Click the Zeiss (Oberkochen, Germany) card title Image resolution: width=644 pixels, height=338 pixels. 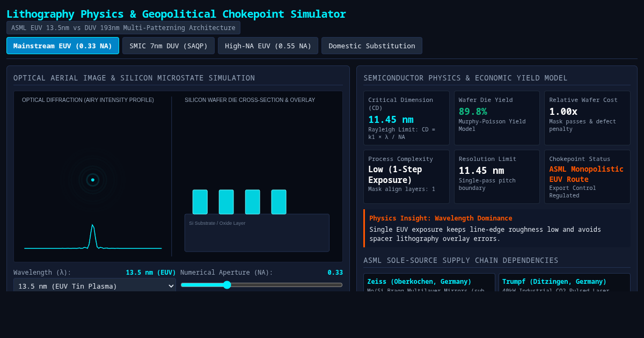pos(419,282)
